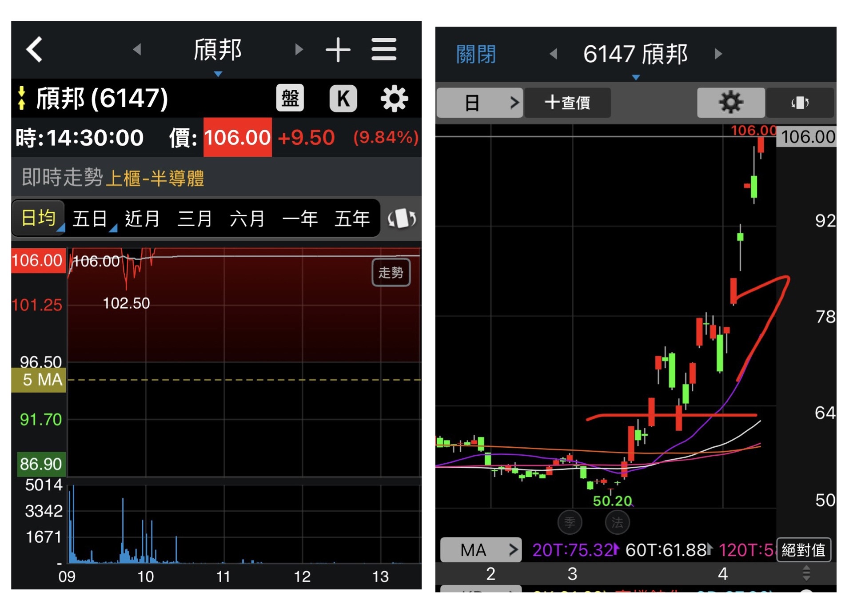The height and width of the screenshot is (616, 853).
Task: Go to next stock arrow right of 頎邦
Action: tap(299, 49)
